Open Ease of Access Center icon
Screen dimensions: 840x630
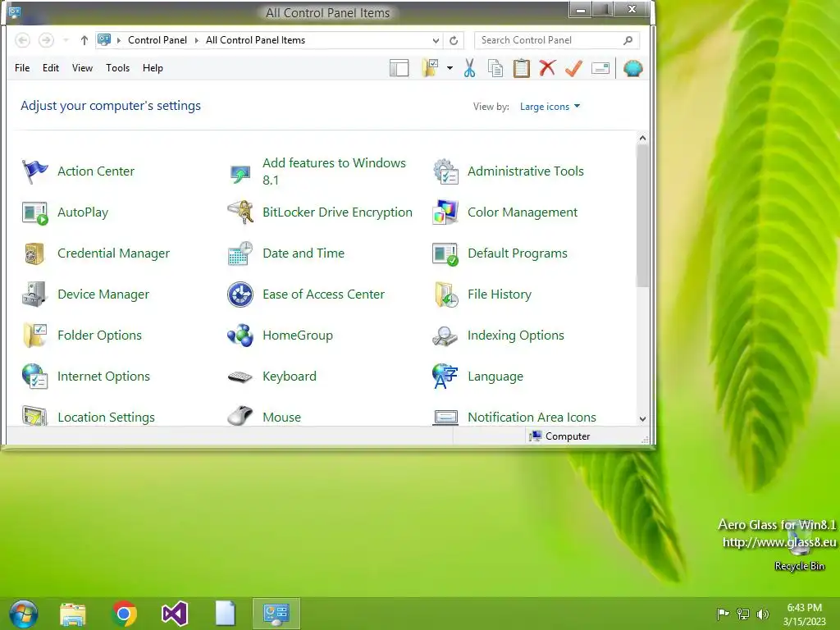(x=240, y=294)
